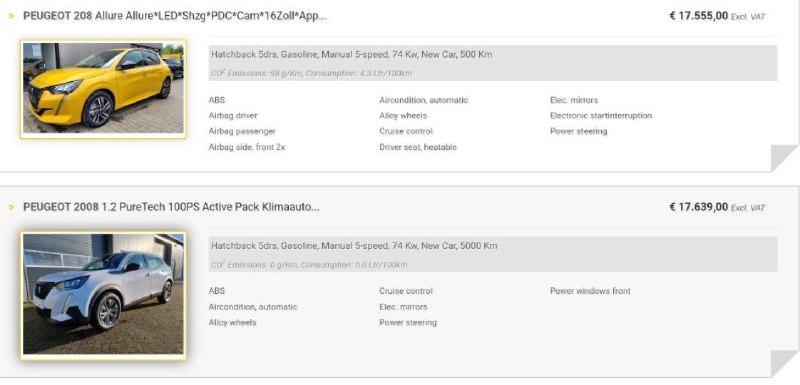Open the PEUGEOT 208 Allure listing title

tap(175, 16)
